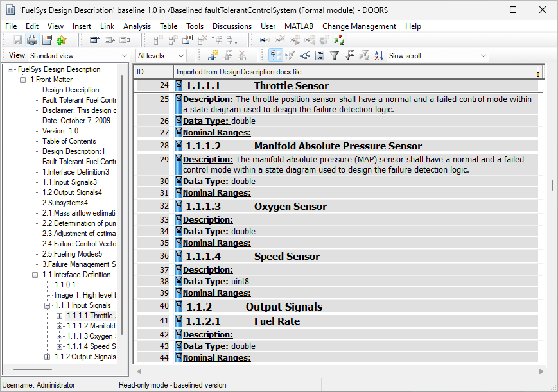Image resolution: width=558 pixels, height=392 pixels.
Task: Click the column options icon beside the header
Action: click(x=538, y=72)
